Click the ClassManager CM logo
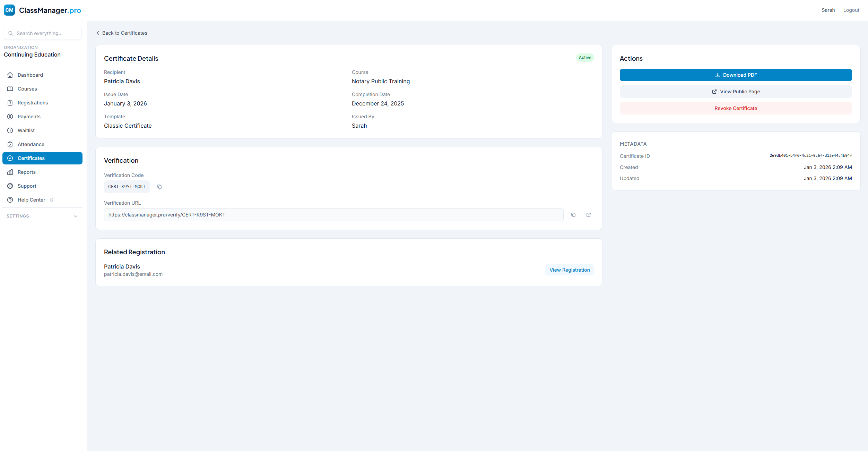Viewport: 868px width, 451px height. (x=9, y=10)
